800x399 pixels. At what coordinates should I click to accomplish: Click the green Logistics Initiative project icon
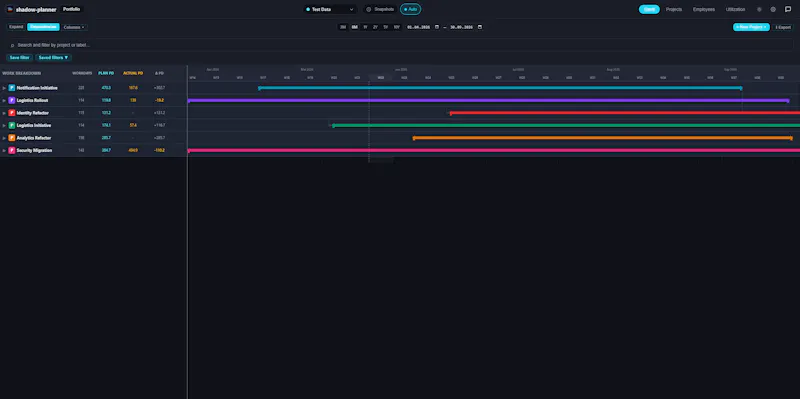[x=12, y=126]
